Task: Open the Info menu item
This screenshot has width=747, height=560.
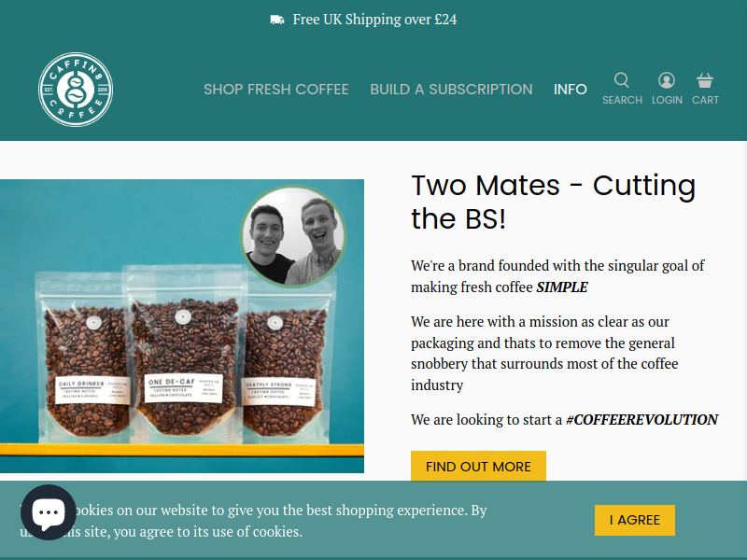Action: (571, 89)
